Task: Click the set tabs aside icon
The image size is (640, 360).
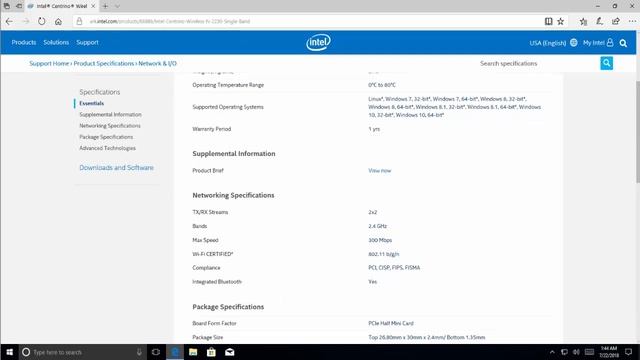Action: point(19,6)
